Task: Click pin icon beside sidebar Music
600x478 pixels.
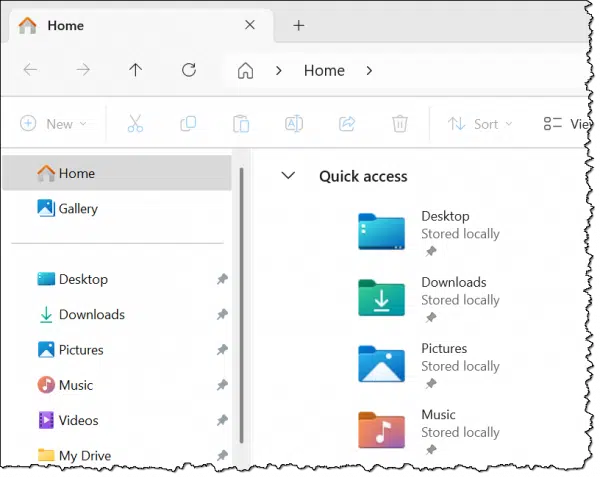Action: pos(222,385)
